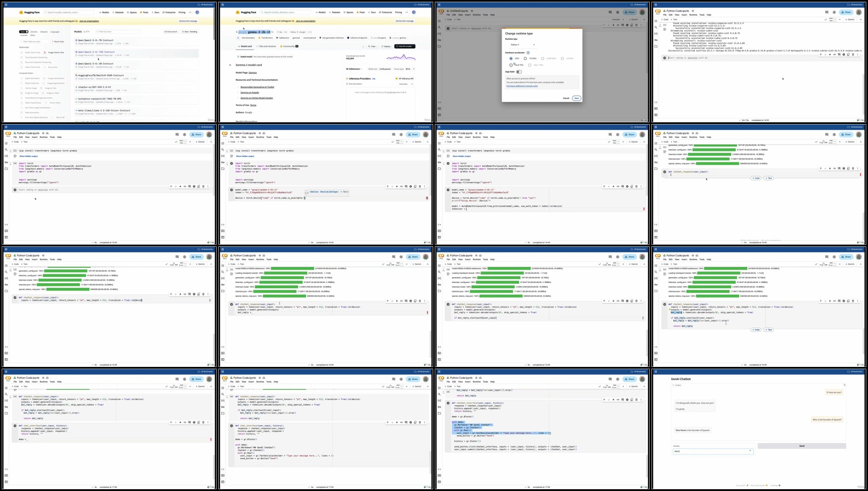Like the gemma-2-2b-it model
Screen dimensions: 868x491
pyautogui.click(x=280, y=32)
